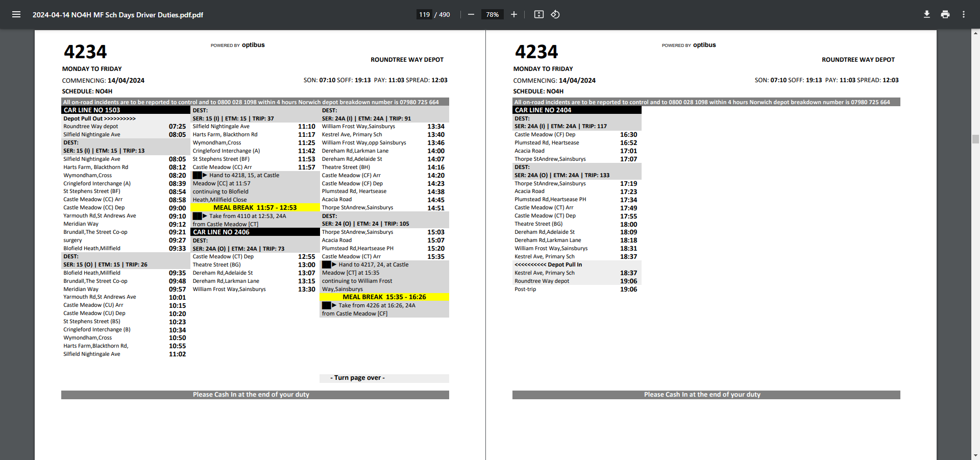Toggle the fit to page button
Screen dimensions: 980x460
[x=538, y=14]
